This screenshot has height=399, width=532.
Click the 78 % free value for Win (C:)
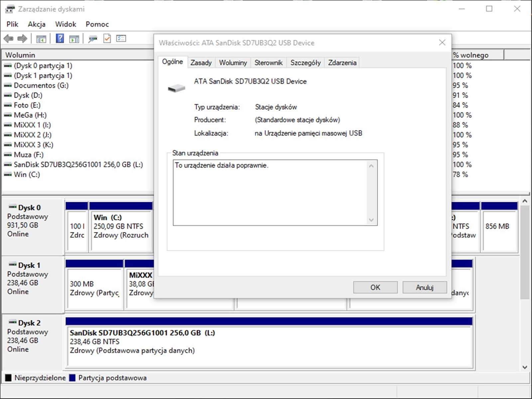point(460,175)
